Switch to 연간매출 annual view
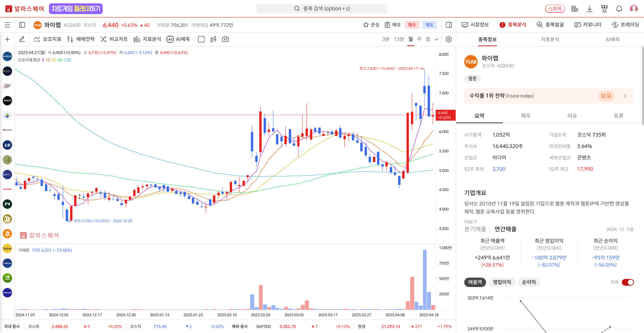This screenshot has height=333, width=644. tap(505, 229)
